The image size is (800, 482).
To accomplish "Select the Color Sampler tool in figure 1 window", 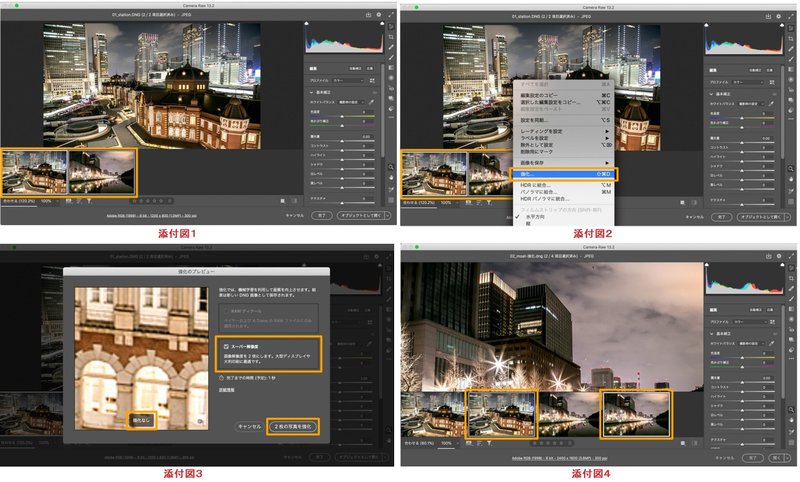I will tap(391, 190).
